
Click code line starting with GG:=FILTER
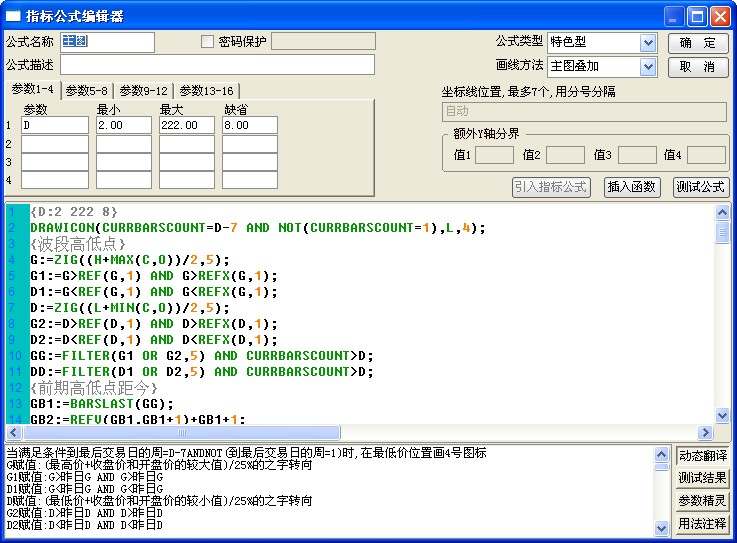[x=202, y=356]
